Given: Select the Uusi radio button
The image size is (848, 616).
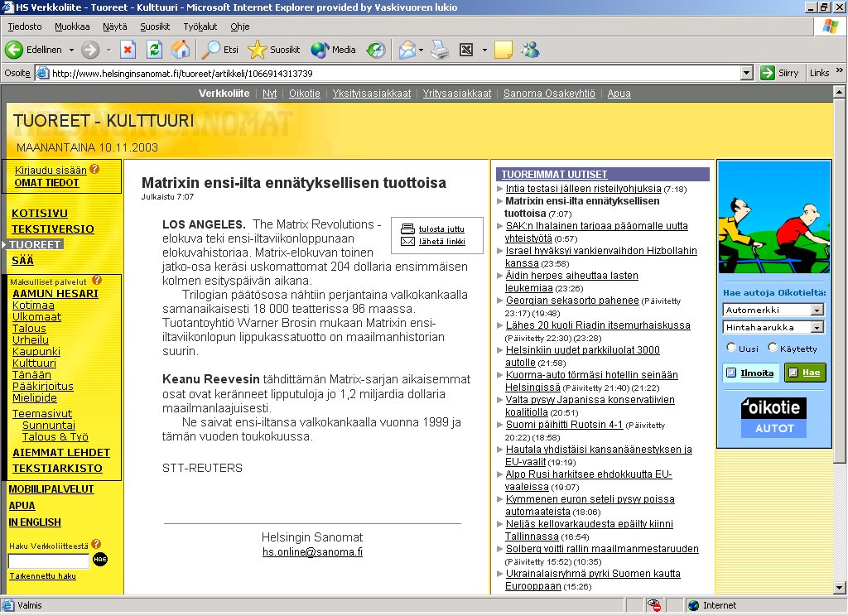Looking at the screenshot, I should point(731,347).
